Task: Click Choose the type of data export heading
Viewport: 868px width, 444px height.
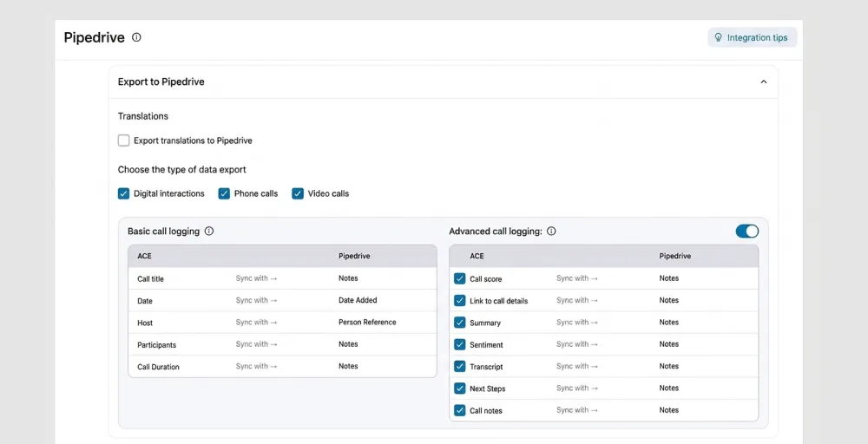Action: click(182, 170)
